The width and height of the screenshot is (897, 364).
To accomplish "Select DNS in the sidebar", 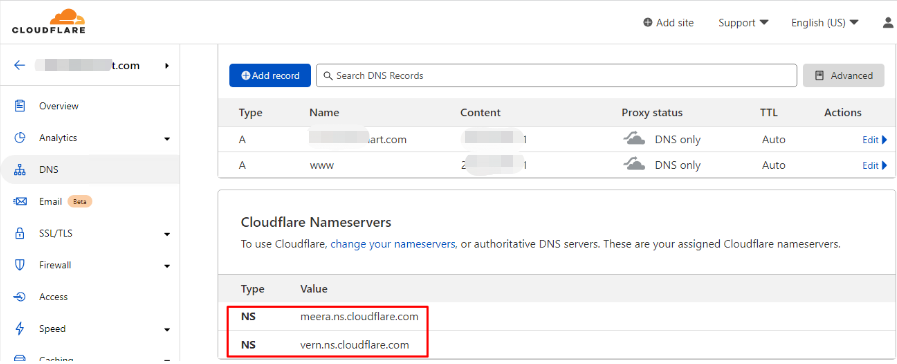I will coord(90,169).
